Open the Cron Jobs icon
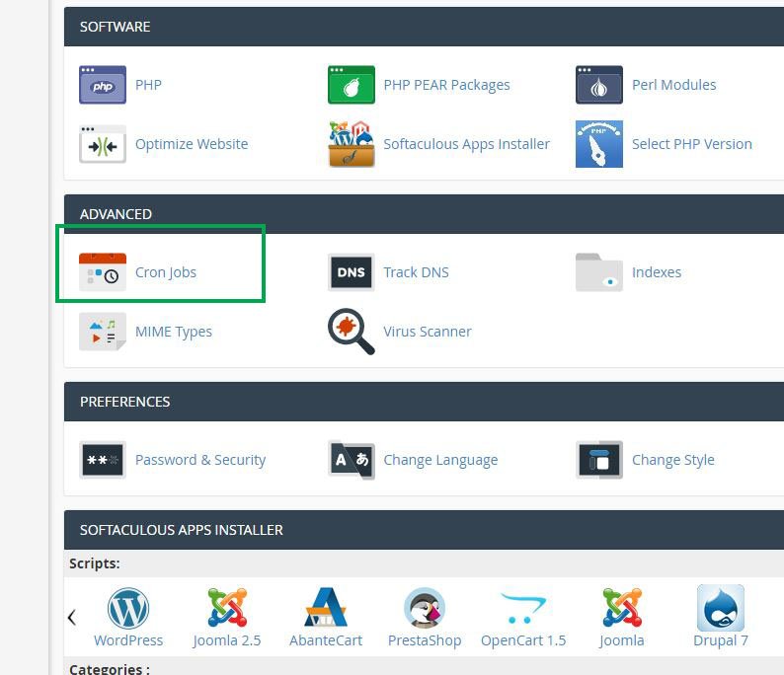Image resolution: width=784 pixels, height=675 pixels. click(x=103, y=272)
